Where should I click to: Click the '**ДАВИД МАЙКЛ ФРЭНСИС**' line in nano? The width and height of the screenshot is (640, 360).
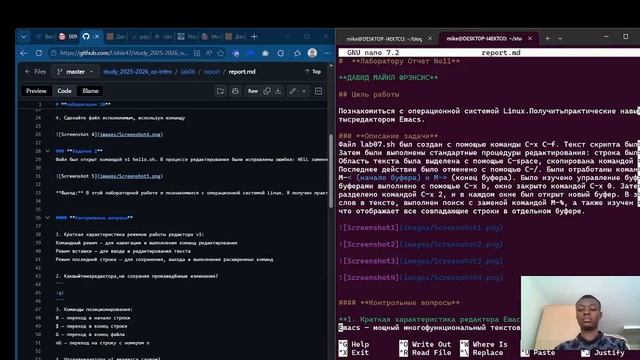(x=388, y=78)
